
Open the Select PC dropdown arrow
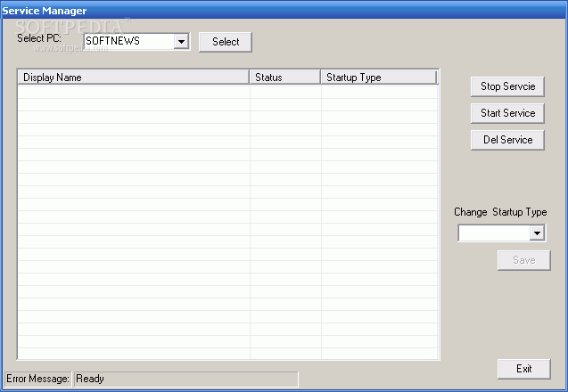click(181, 41)
